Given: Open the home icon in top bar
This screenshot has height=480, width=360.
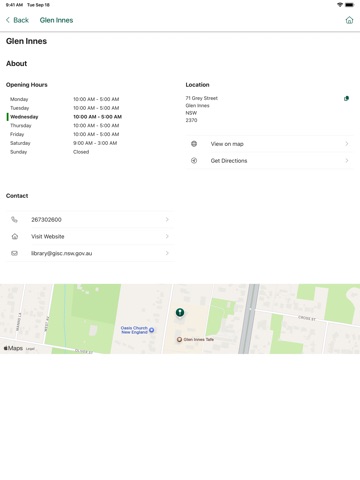Looking at the screenshot, I should [349, 20].
